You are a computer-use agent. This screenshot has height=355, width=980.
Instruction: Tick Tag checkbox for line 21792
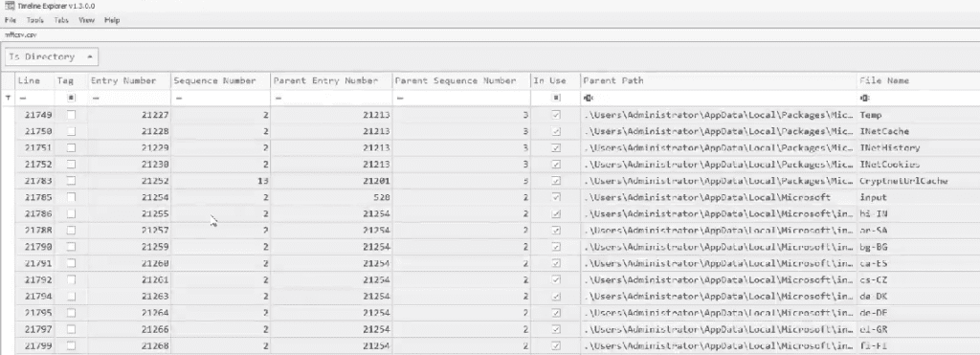[71, 280]
